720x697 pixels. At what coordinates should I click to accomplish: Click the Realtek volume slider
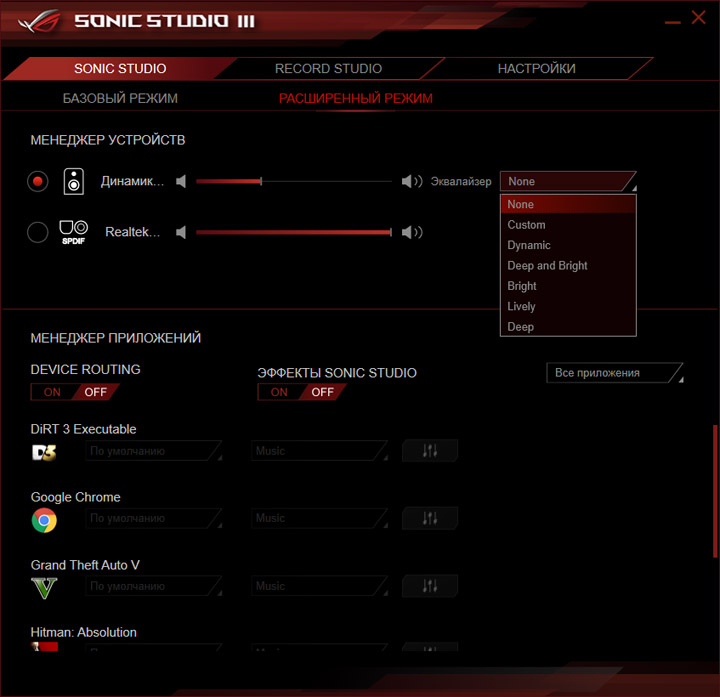(x=294, y=232)
